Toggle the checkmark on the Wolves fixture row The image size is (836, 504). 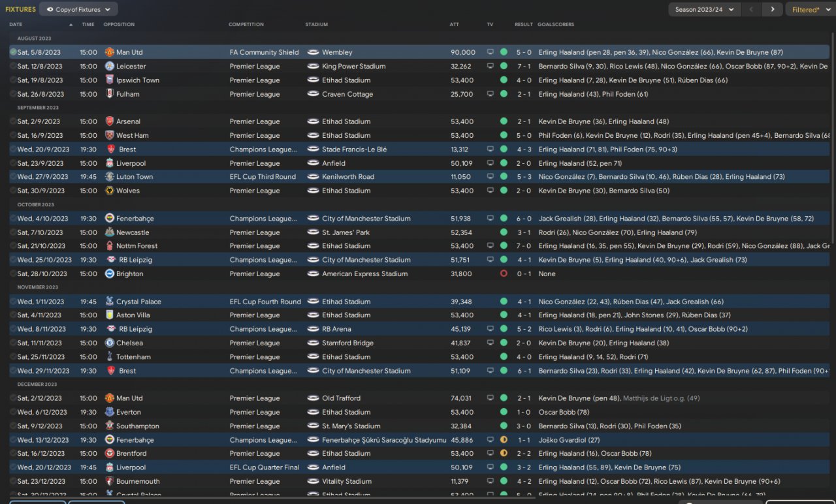[13, 191]
